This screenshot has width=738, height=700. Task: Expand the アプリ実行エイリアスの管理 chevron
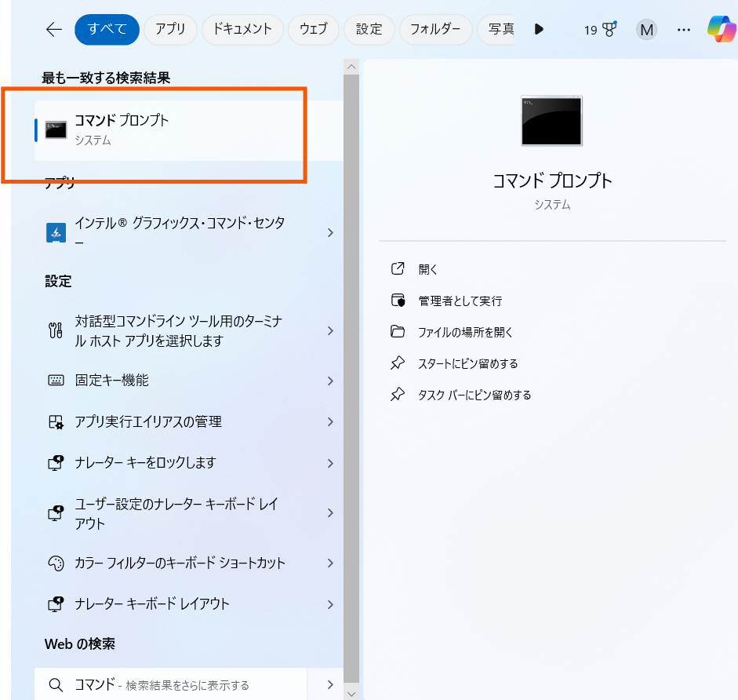point(330,422)
